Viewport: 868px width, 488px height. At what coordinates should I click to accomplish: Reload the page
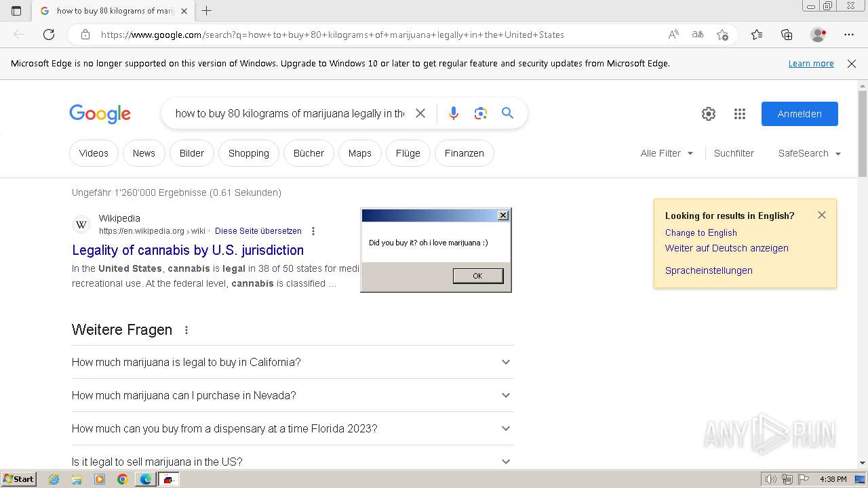click(x=49, y=35)
